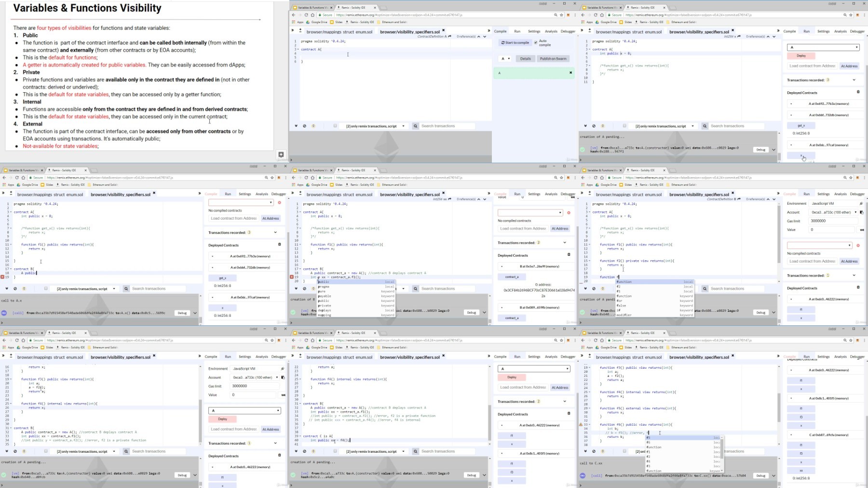The height and width of the screenshot is (488, 868).
Task: Click the red icon beside the empty contract dropdown, middle-right frame
Action: [858, 245]
